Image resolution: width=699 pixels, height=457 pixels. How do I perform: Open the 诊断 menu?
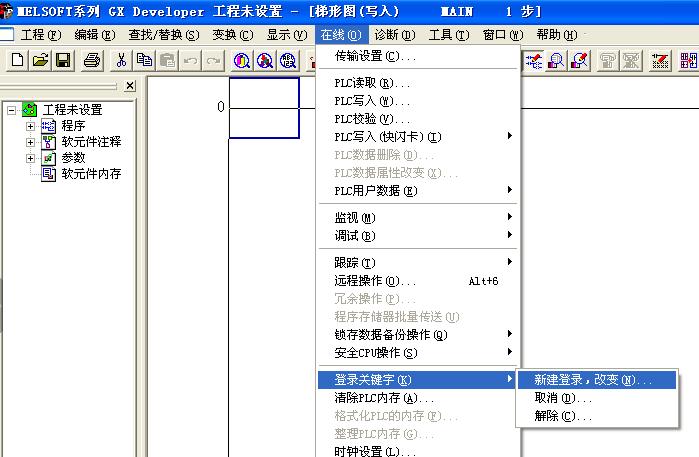pyautogui.click(x=394, y=34)
